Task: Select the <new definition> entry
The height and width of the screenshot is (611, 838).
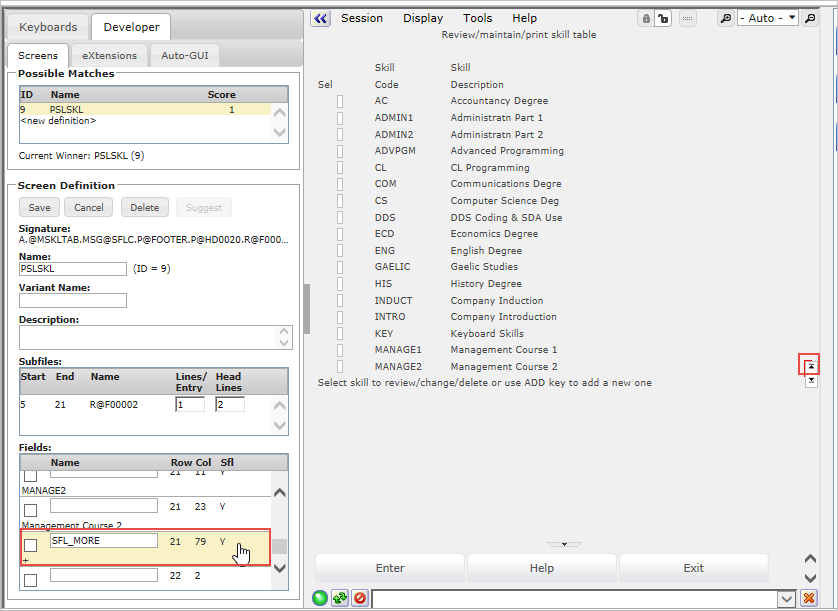Action: click(x=58, y=121)
